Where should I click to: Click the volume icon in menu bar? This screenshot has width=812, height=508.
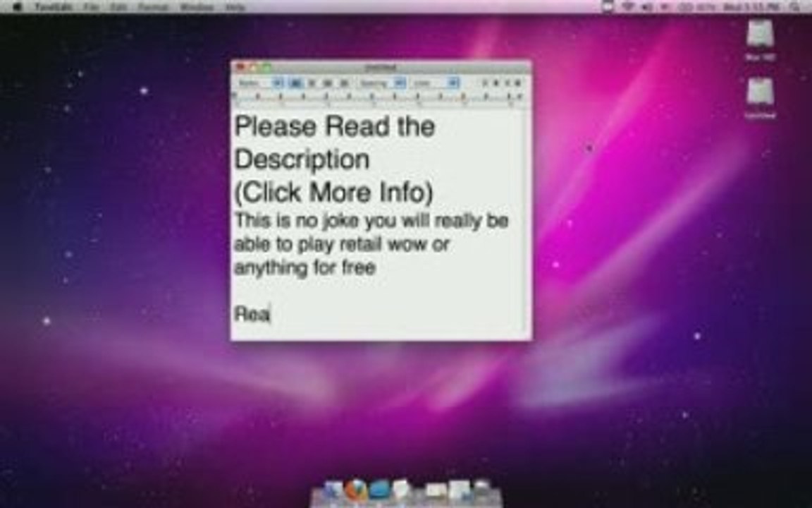[647, 7]
